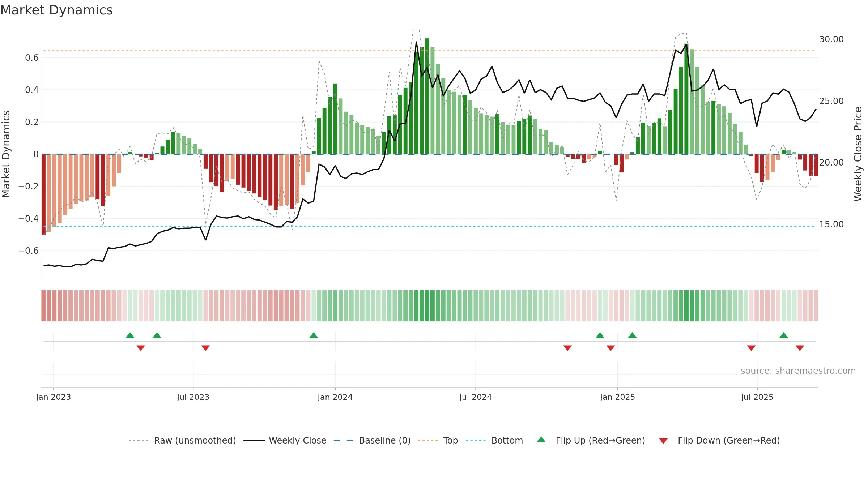Viewport: 868px width, 488px height.
Task: Click the Baseline (0) legend entry
Action: point(372,440)
